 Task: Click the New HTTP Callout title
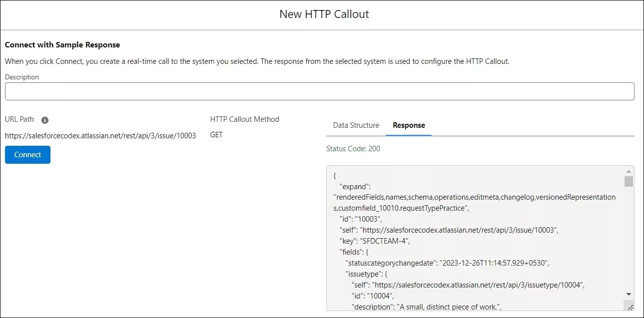coord(324,14)
